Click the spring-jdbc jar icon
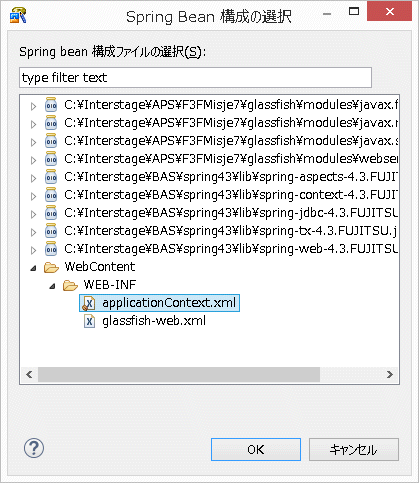This screenshot has width=419, height=483. click(x=51, y=213)
